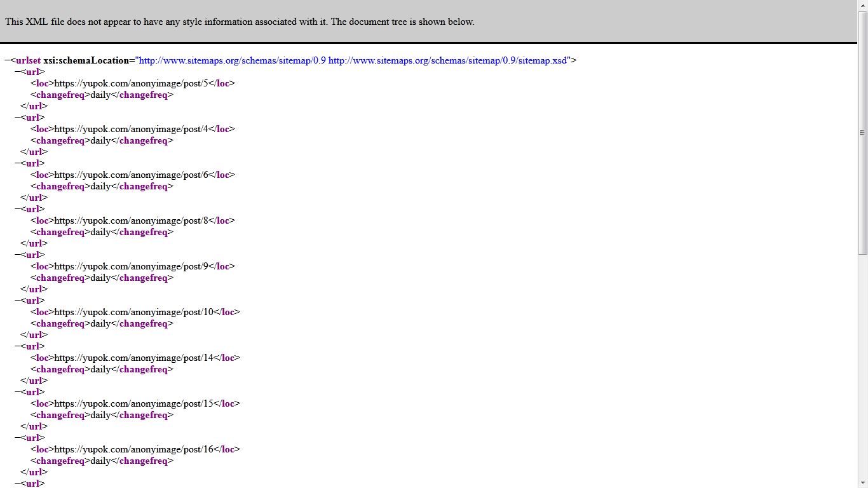868x488 pixels.
Task: Click the loc text https://yupok.com/anonyimage/post/6
Action: pos(132,175)
